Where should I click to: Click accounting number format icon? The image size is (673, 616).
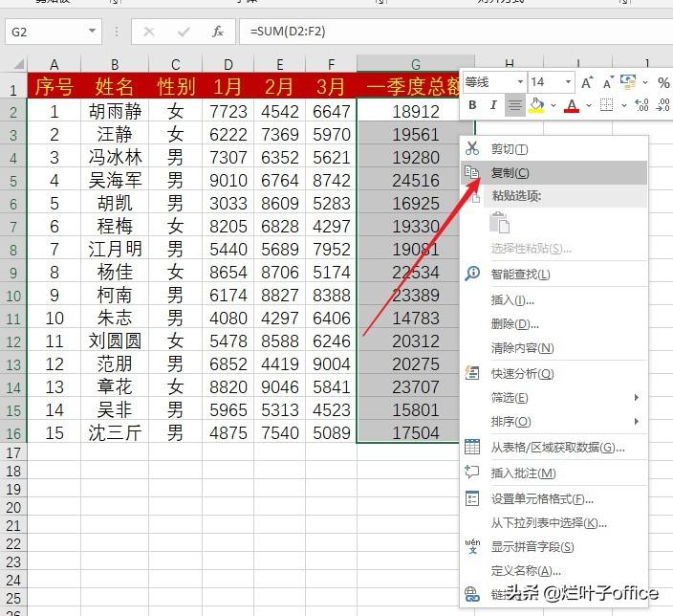(x=628, y=82)
